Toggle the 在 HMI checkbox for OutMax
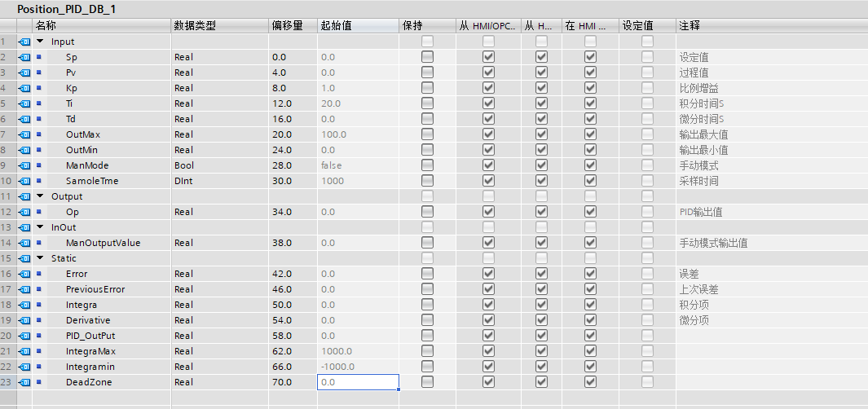The image size is (868, 409). click(x=590, y=134)
